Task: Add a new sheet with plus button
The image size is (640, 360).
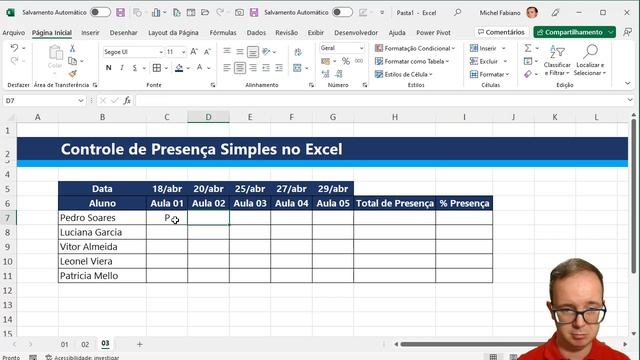Action: coord(140,344)
